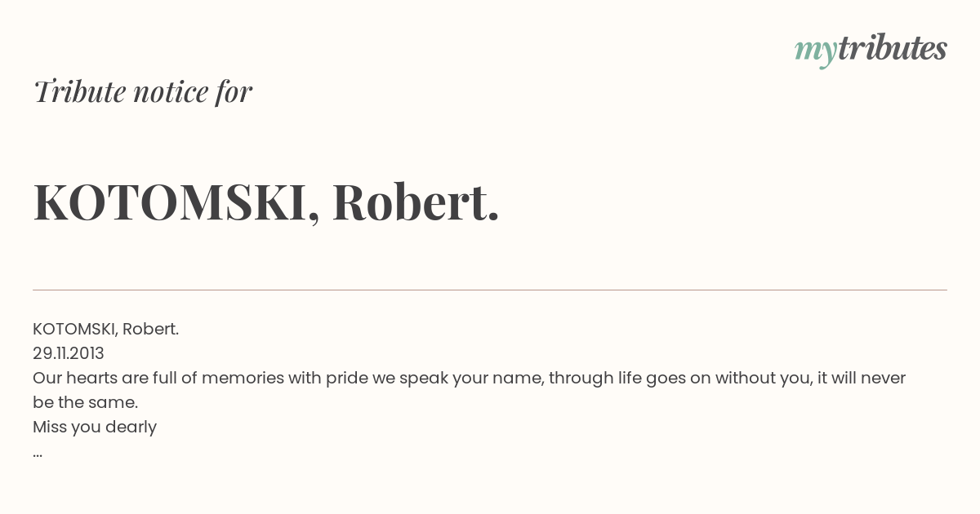Image resolution: width=980 pixels, height=514 pixels.
Task: Click the phrase "it will never"
Action: pos(862,378)
